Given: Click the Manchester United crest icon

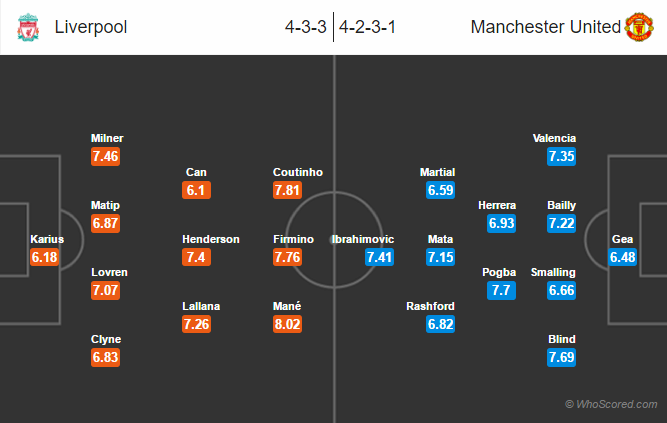Looking at the screenshot, I should click(640, 27).
